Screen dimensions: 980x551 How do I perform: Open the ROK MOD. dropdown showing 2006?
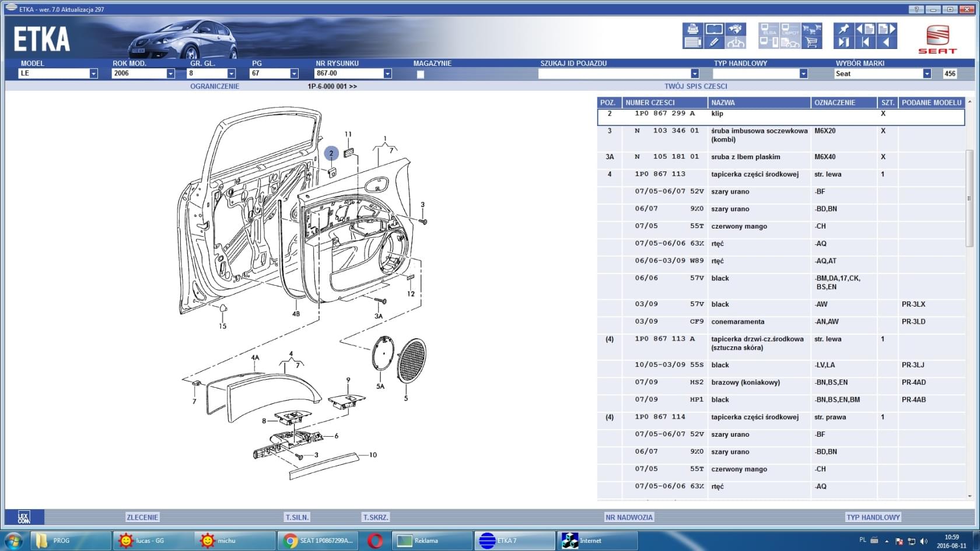coord(170,73)
